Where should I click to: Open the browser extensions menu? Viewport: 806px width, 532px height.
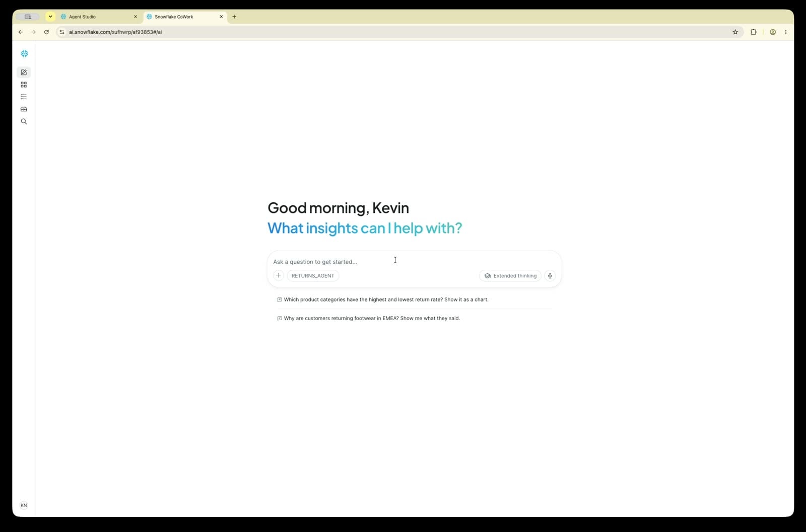pos(754,32)
